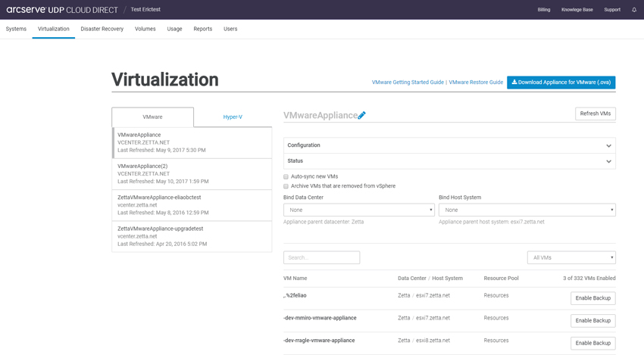Viewport: 644px width, 355px height.
Task: Select ZettaVMwareAppliance-upgradetest appliance
Action: click(x=192, y=236)
